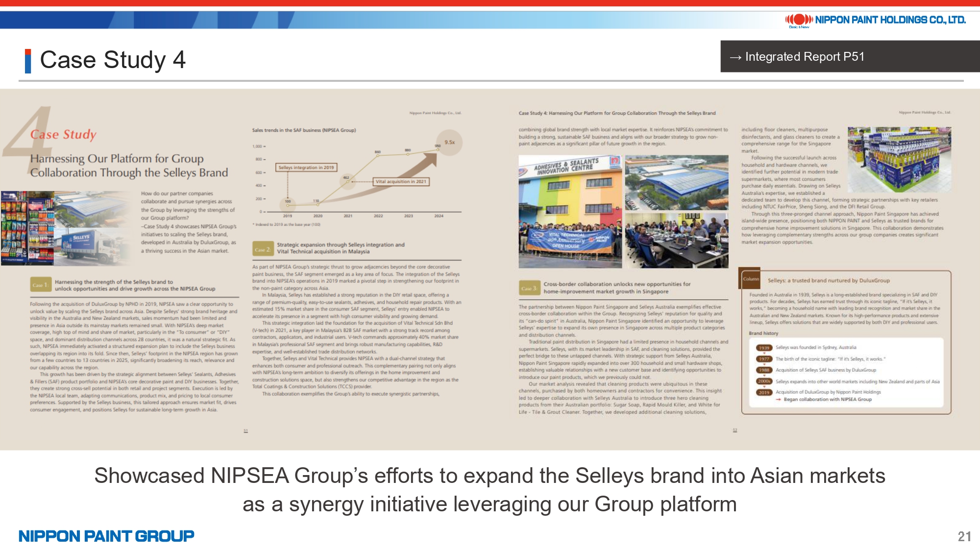
Task: Click the 9.5x growth bubble in chart
Action: click(449, 142)
